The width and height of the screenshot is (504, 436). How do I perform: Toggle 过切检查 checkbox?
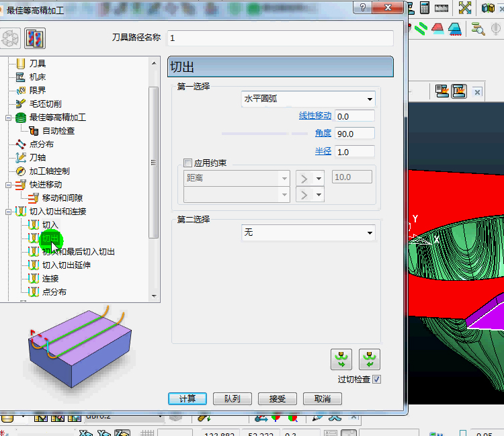click(376, 380)
